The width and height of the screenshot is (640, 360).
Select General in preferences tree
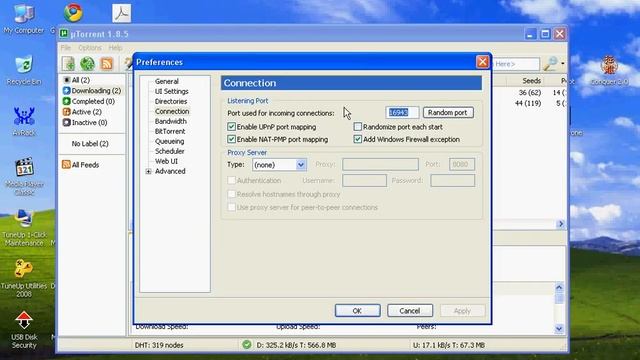(167, 81)
